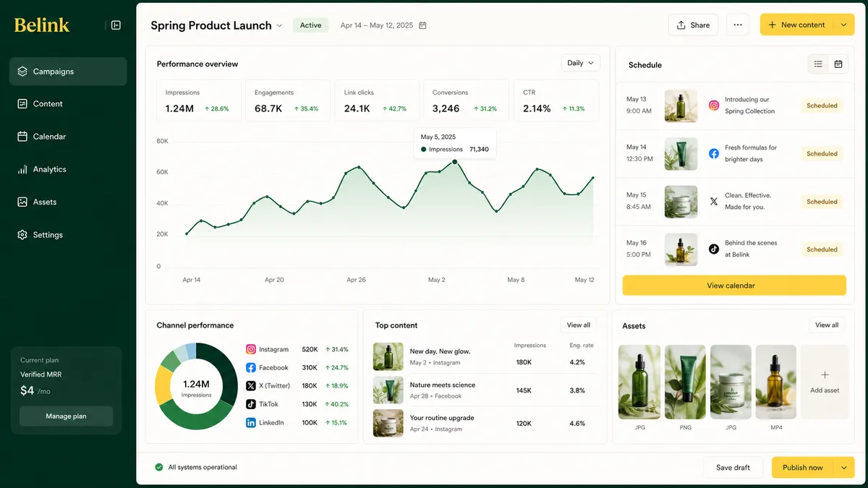Click the X icon in the May 15 post
868x488 pixels.
(x=714, y=202)
